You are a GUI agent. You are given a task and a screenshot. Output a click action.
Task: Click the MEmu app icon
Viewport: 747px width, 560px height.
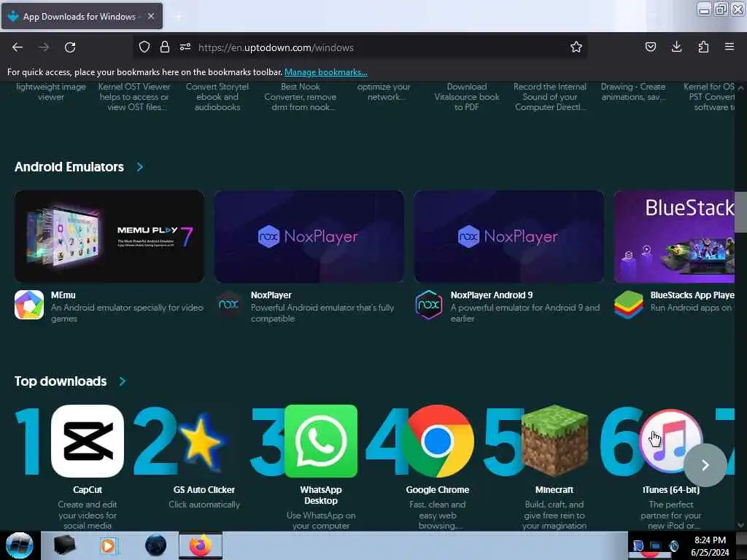[x=29, y=305]
